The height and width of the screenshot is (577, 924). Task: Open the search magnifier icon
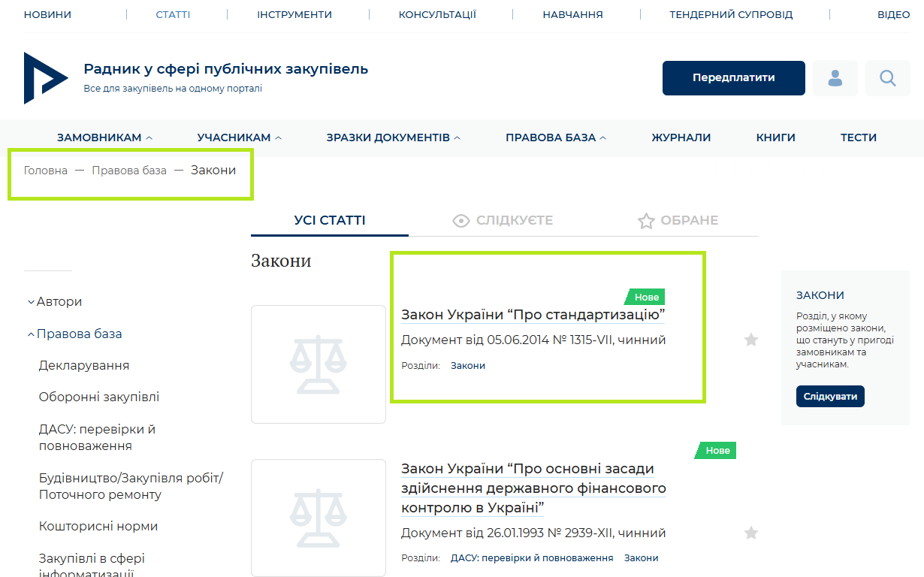pyautogui.click(x=888, y=78)
